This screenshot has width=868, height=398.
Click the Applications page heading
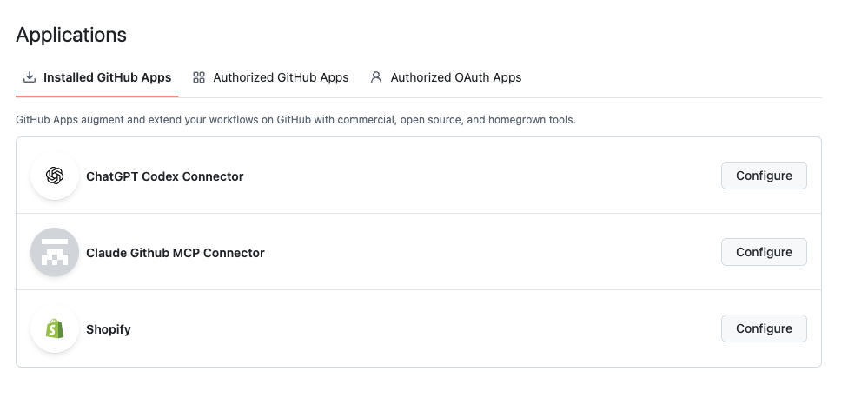(x=71, y=35)
